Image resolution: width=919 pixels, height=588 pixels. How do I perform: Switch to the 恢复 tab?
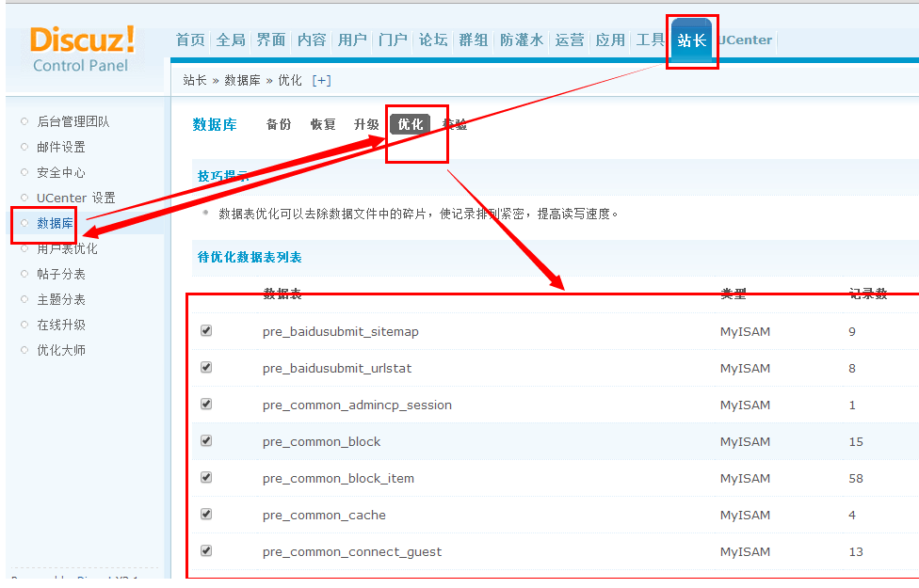(322, 123)
